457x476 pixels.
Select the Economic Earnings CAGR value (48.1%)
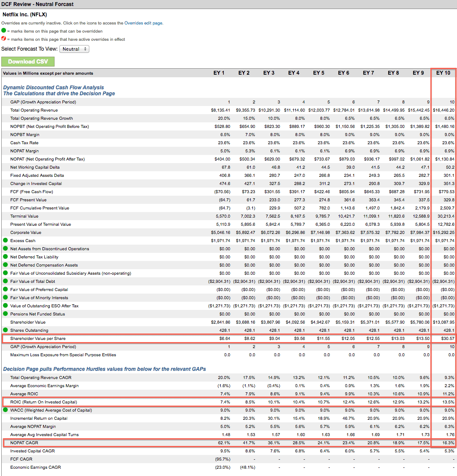[x=248, y=467]
